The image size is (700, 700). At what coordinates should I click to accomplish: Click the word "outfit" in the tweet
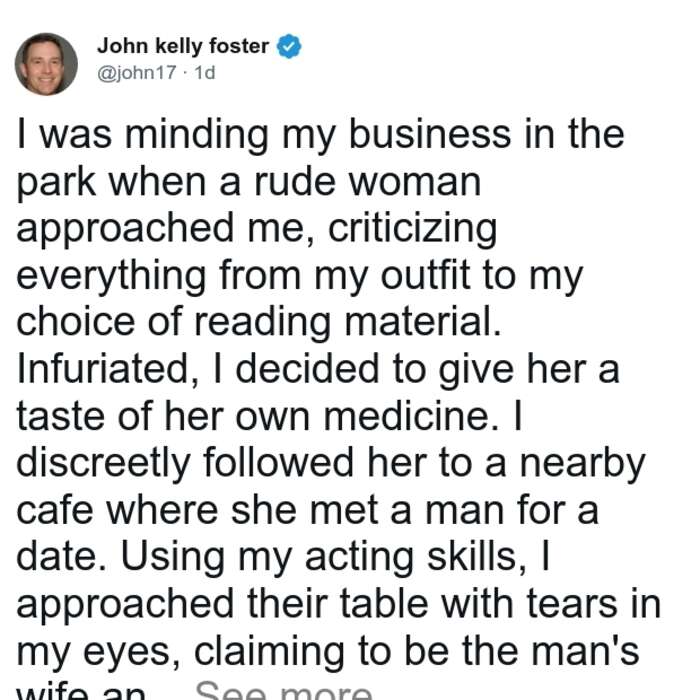[425, 275]
